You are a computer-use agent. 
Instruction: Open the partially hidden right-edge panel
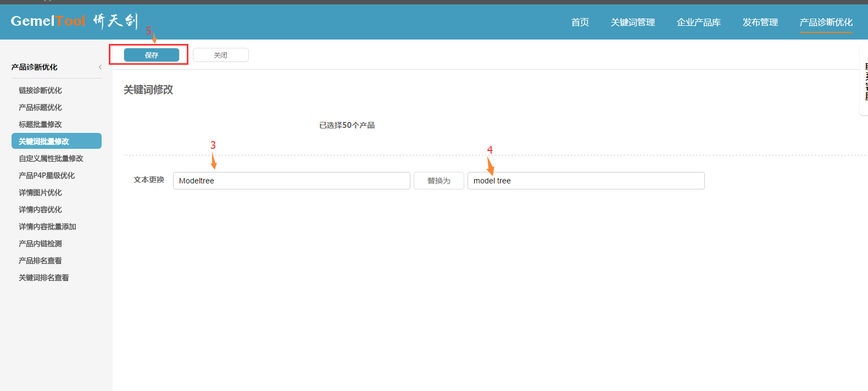[864, 81]
